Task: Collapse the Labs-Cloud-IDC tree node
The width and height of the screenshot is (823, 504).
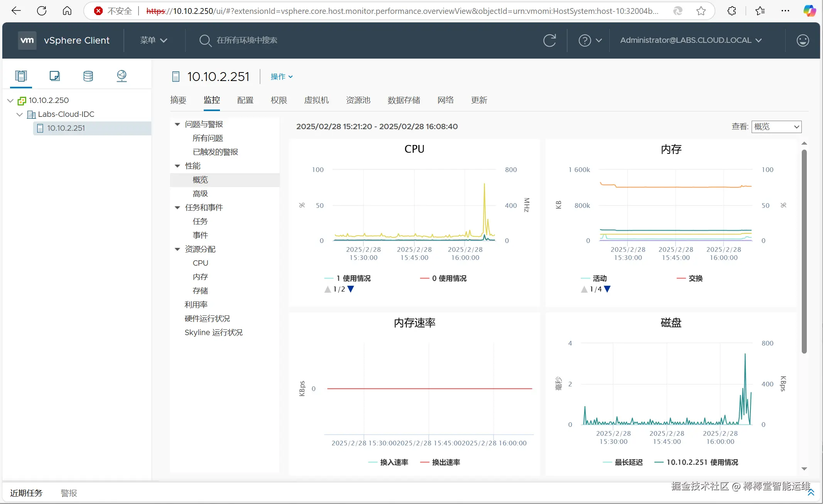Action: pyautogui.click(x=20, y=115)
